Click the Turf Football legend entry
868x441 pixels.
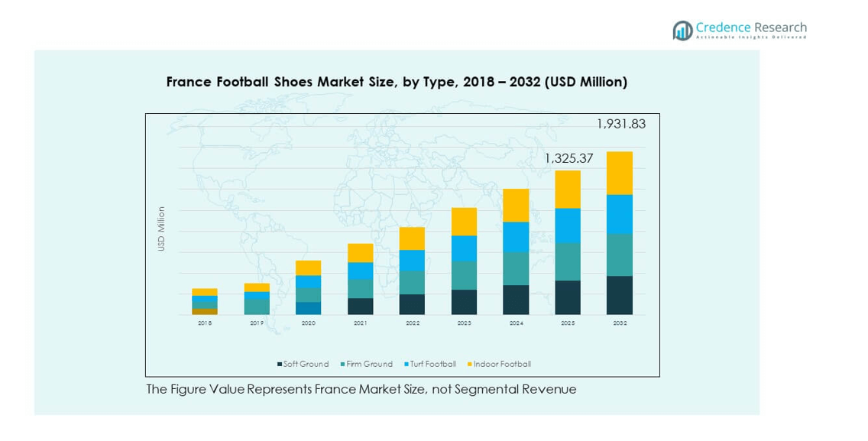pyautogui.click(x=432, y=365)
